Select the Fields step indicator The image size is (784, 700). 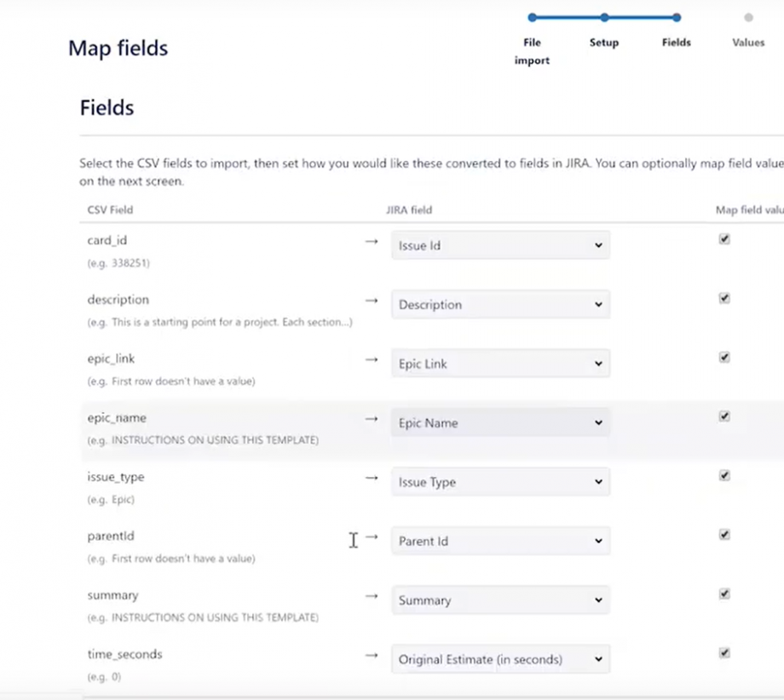(676, 16)
